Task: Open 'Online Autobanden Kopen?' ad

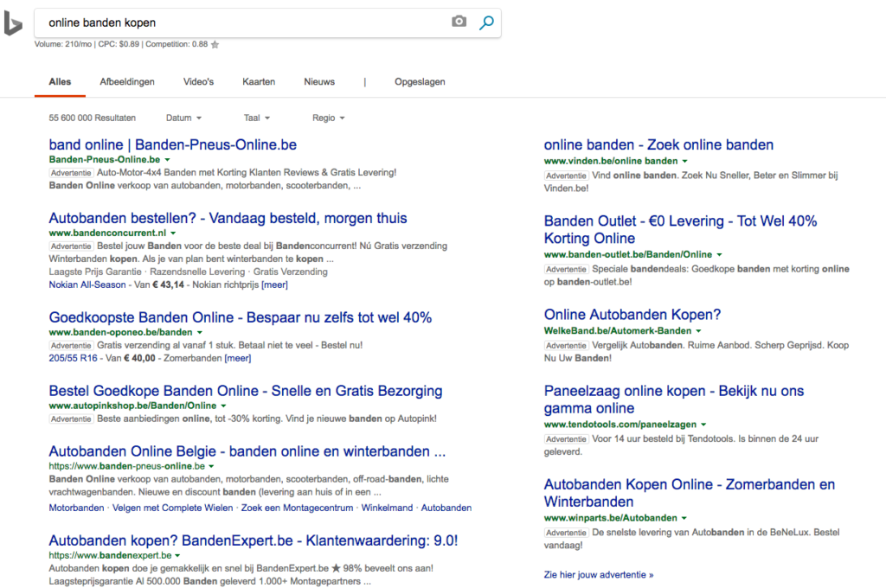Action: pyautogui.click(x=632, y=315)
